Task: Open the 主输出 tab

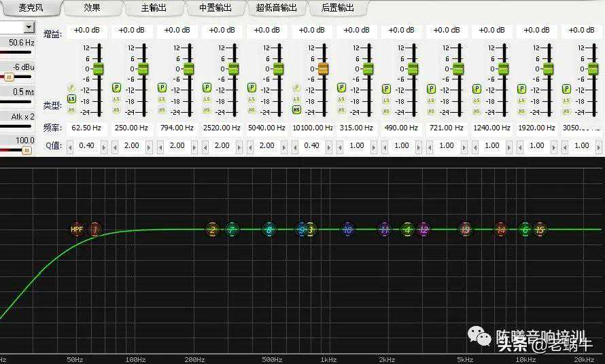Action: pyautogui.click(x=153, y=8)
